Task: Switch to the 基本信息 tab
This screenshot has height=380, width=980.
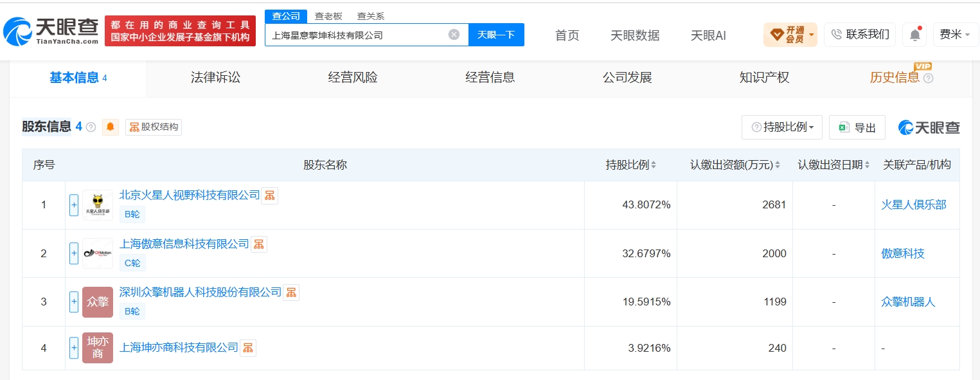Action: tap(78, 78)
